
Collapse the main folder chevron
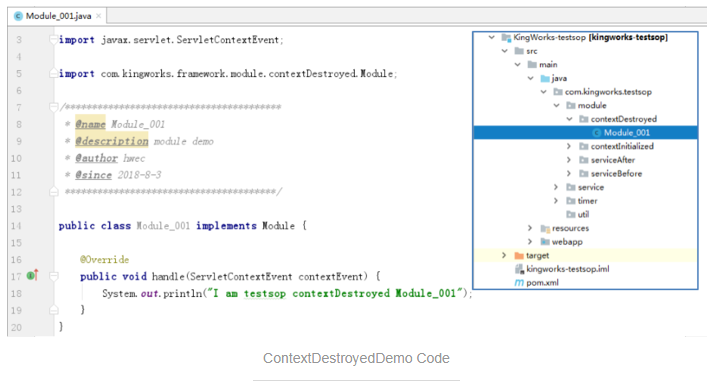coord(517,65)
